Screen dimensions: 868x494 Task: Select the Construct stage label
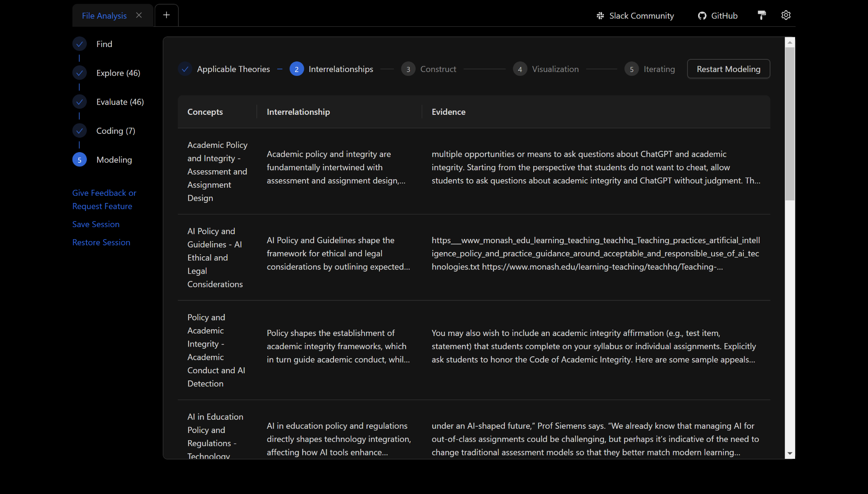pos(438,69)
